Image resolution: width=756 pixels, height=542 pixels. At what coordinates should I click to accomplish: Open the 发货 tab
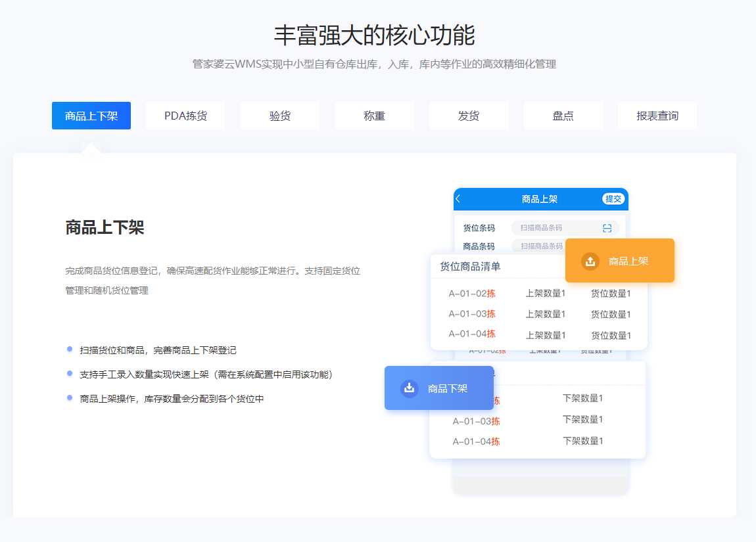pos(468,116)
